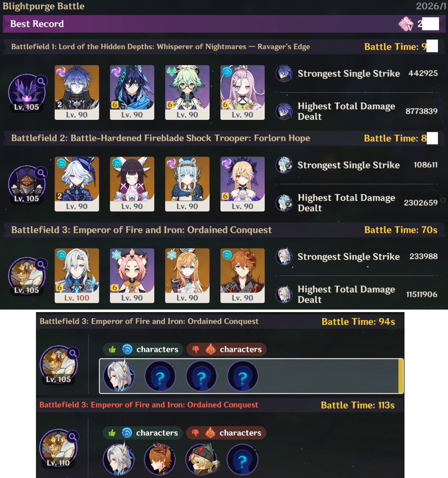Image resolution: width=448 pixels, height=478 pixels.
Task: Select the green-haired glasses character card
Action: pos(187,93)
